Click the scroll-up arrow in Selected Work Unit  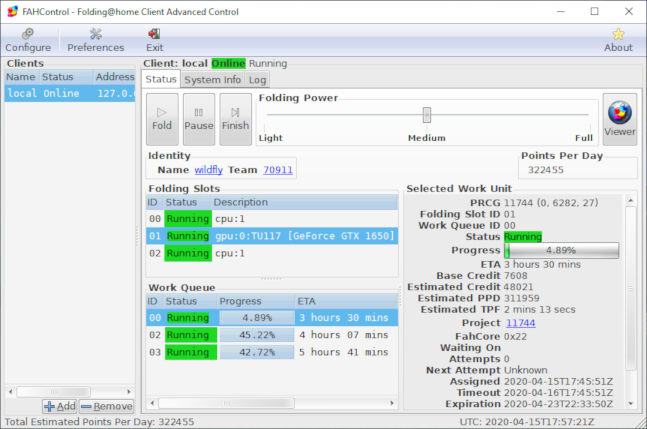coord(630,200)
